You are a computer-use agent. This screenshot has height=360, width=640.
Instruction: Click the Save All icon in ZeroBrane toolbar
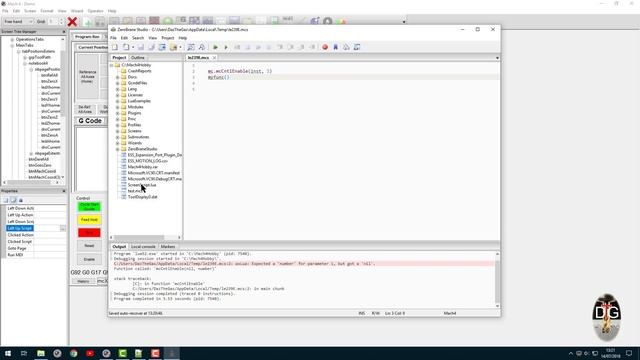click(151, 47)
